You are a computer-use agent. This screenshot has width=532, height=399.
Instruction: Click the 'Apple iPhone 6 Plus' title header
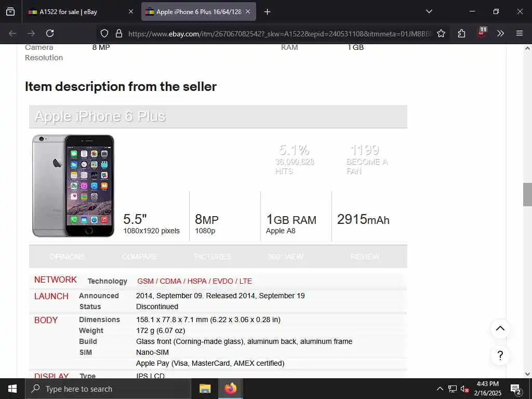point(100,116)
